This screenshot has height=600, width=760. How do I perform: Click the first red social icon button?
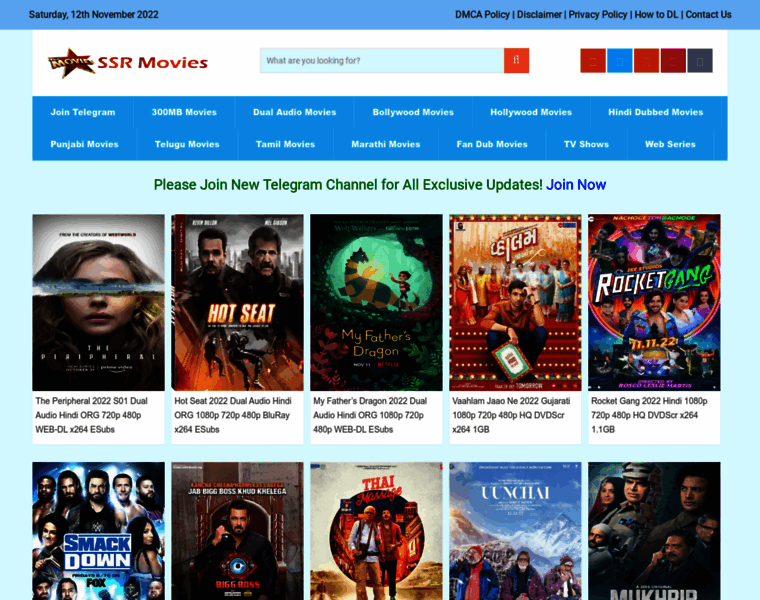(x=593, y=61)
